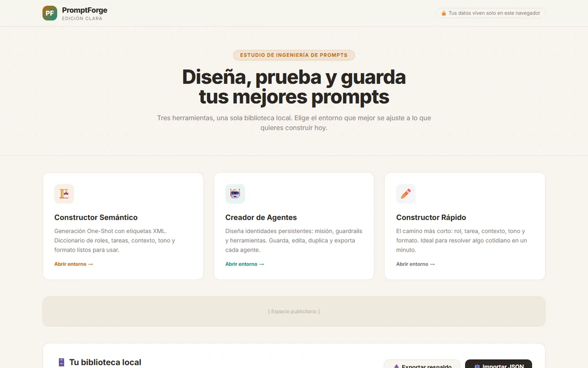Open the Constructor Semántico "Abrir entorno" link

(x=73, y=264)
